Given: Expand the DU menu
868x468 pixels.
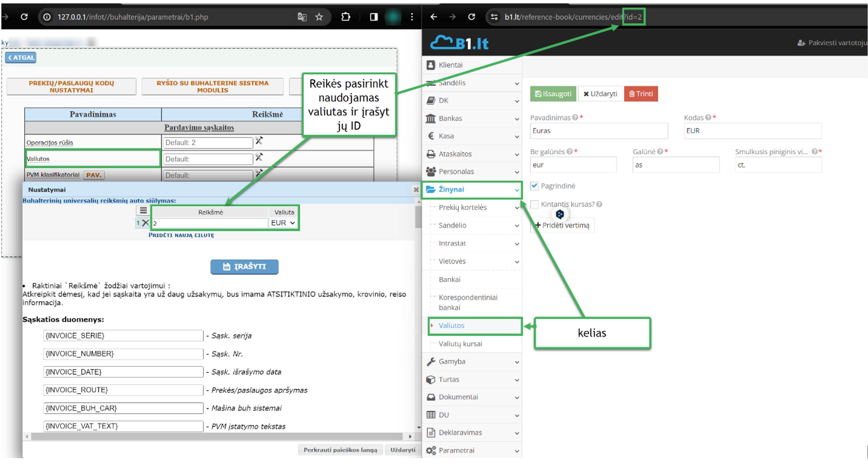Looking at the screenshot, I should [x=472, y=415].
